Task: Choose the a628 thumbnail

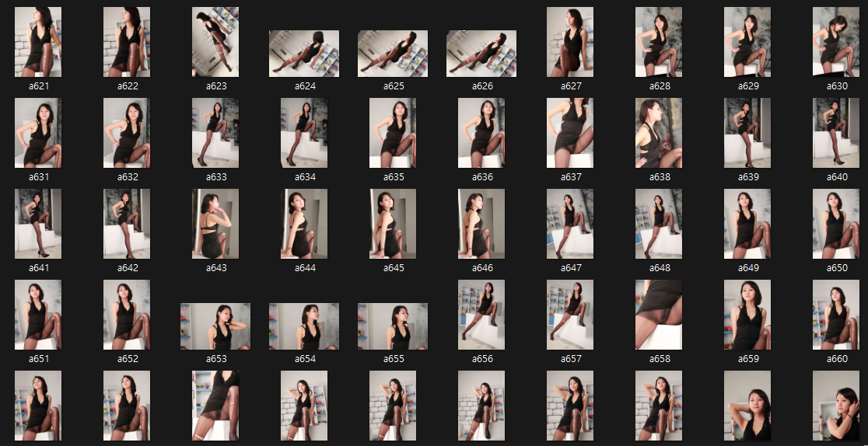Action: click(659, 42)
